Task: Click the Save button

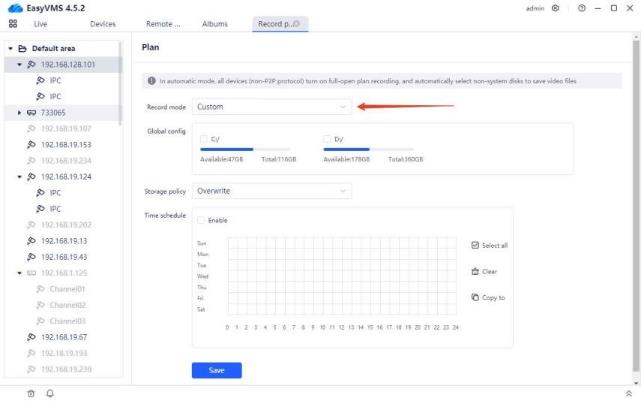Action: click(216, 370)
